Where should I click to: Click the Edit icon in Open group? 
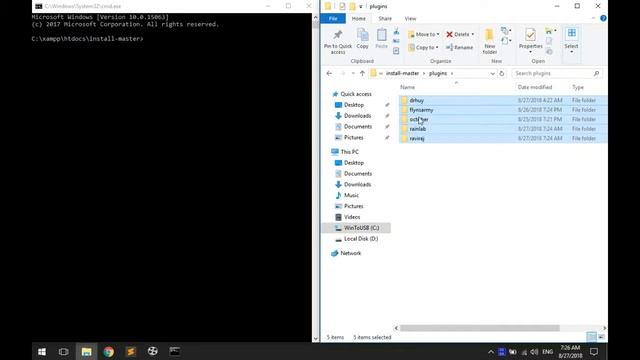point(549,41)
